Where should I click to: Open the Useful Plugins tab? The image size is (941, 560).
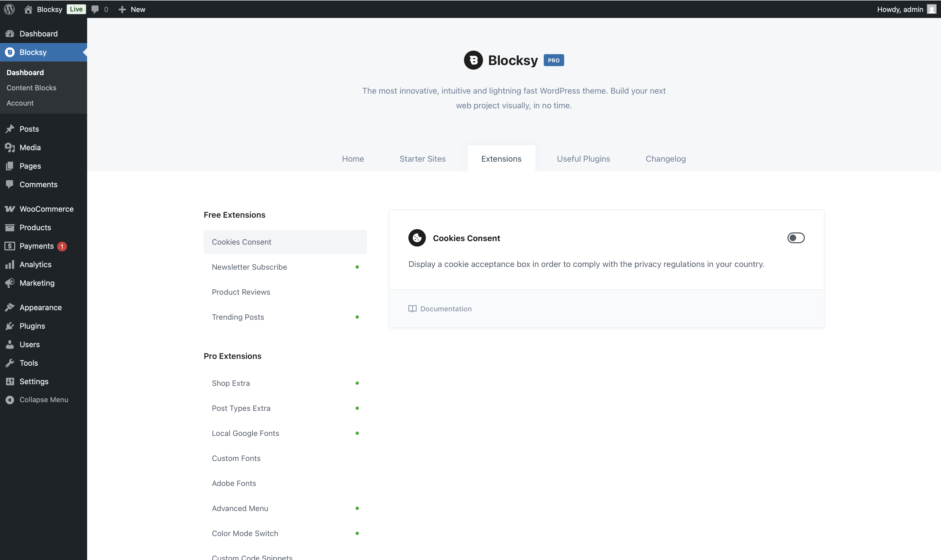[x=583, y=159]
